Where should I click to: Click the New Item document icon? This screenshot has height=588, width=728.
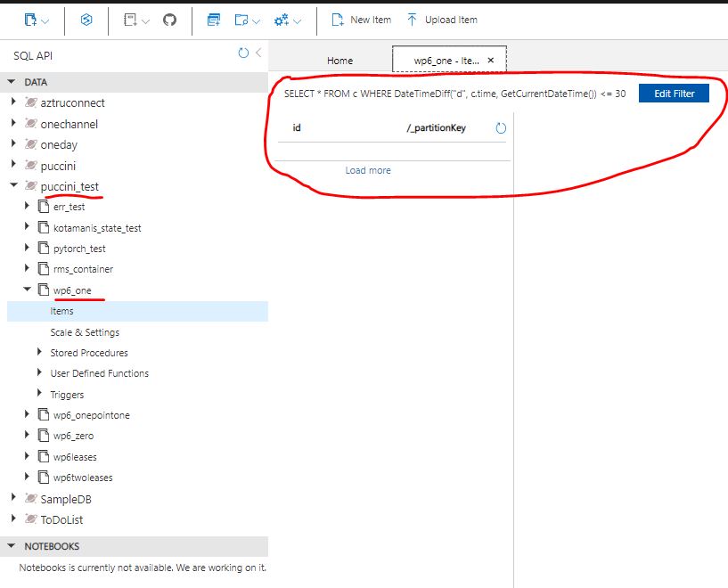[x=338, y=20]
